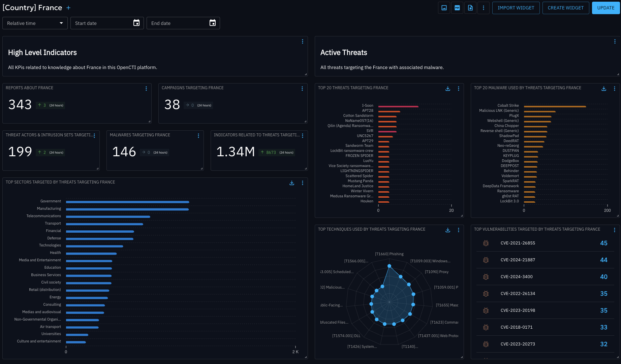Download data from Top 20 Threats chart

tap(448, 89)
